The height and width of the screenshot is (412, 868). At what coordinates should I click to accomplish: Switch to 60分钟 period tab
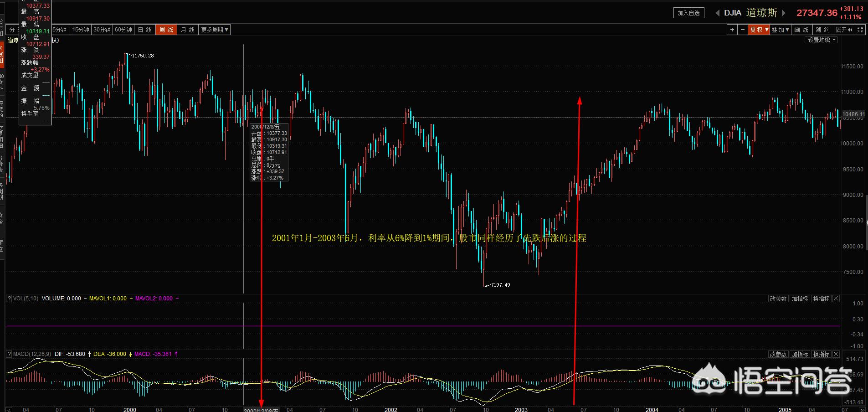click(x=123, y=30)
